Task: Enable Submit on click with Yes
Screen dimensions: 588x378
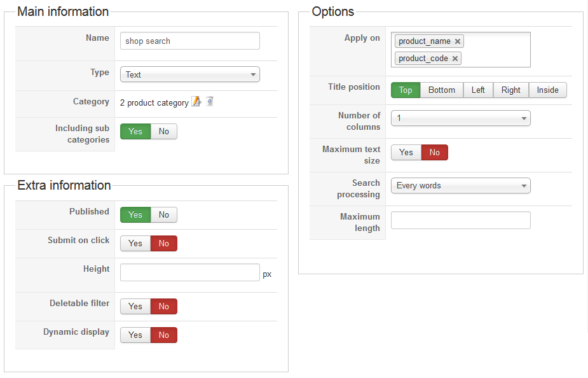Action: (135, 244)
